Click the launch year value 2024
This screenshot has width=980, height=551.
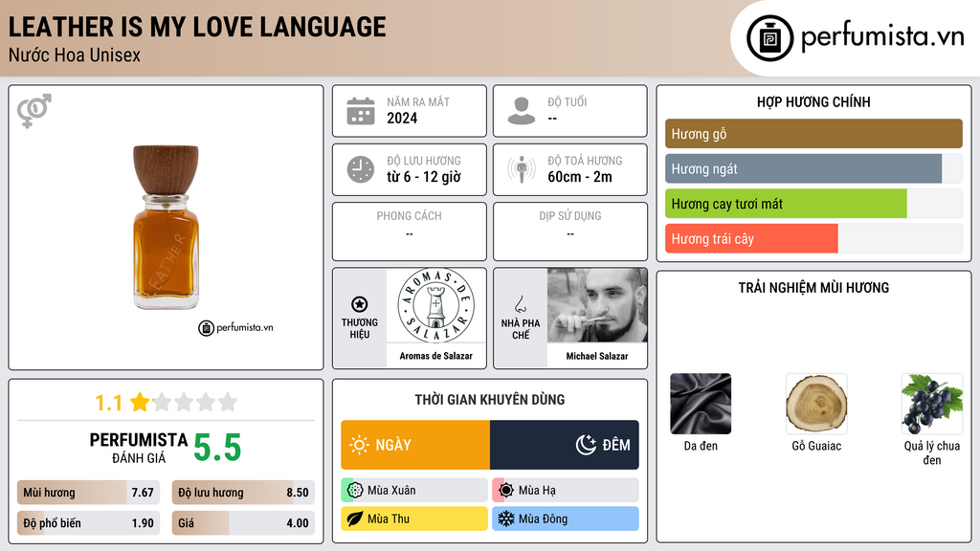tap(402, 118)
